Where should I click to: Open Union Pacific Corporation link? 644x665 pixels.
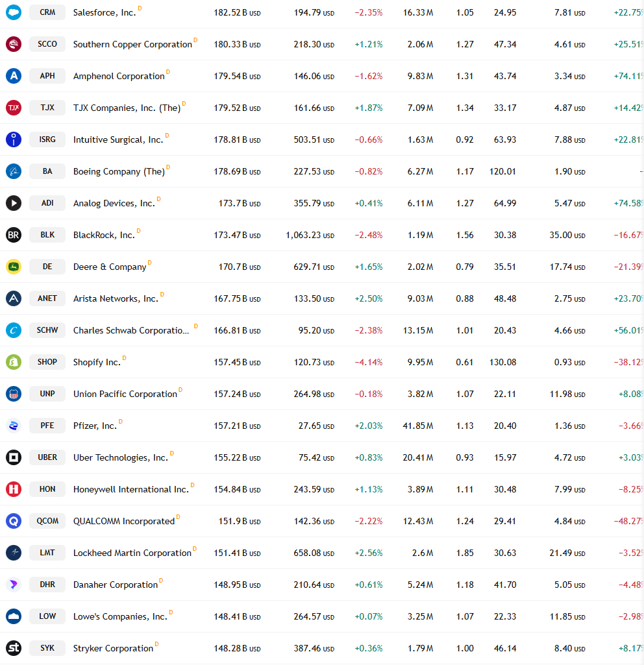coord(125,394)
